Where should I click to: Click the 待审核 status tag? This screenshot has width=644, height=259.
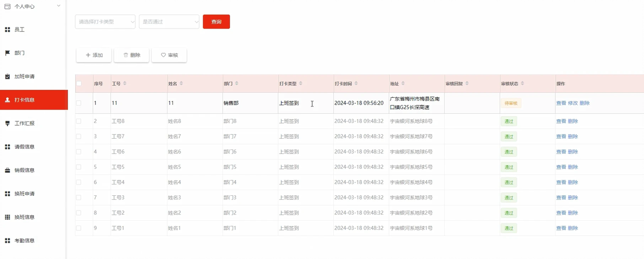pos(511,103)
